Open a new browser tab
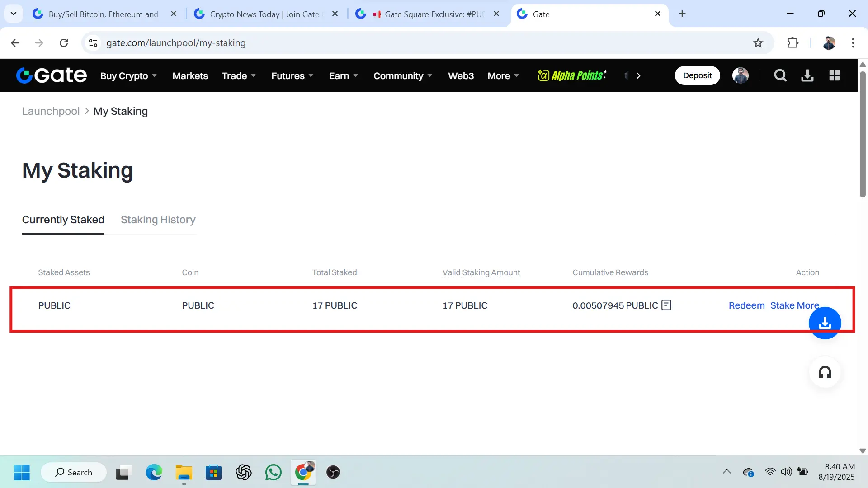 tap(682, 14)
